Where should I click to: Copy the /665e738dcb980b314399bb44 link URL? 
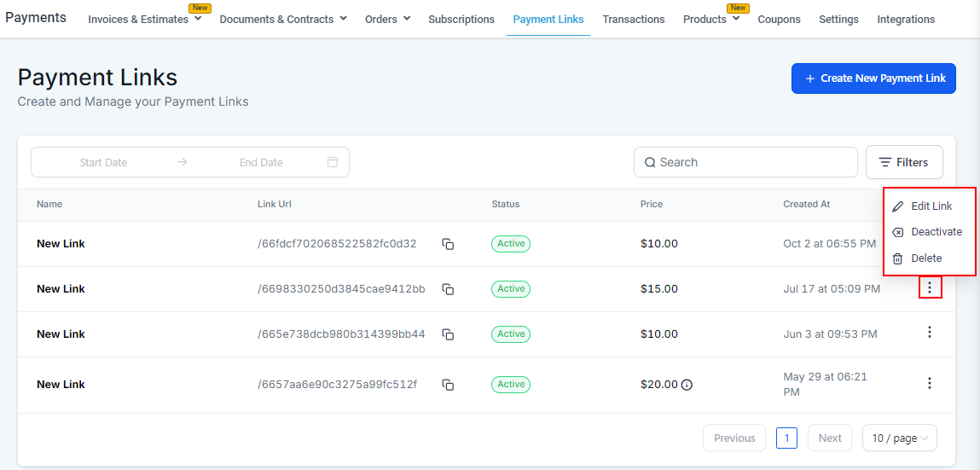(x=448, y=334)
